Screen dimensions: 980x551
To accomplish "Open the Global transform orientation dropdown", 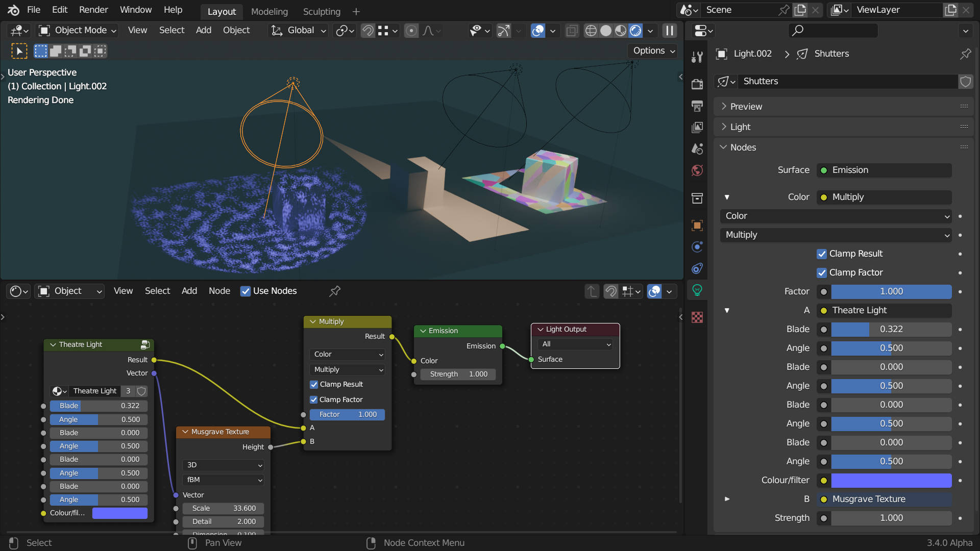I will point(299,31).
